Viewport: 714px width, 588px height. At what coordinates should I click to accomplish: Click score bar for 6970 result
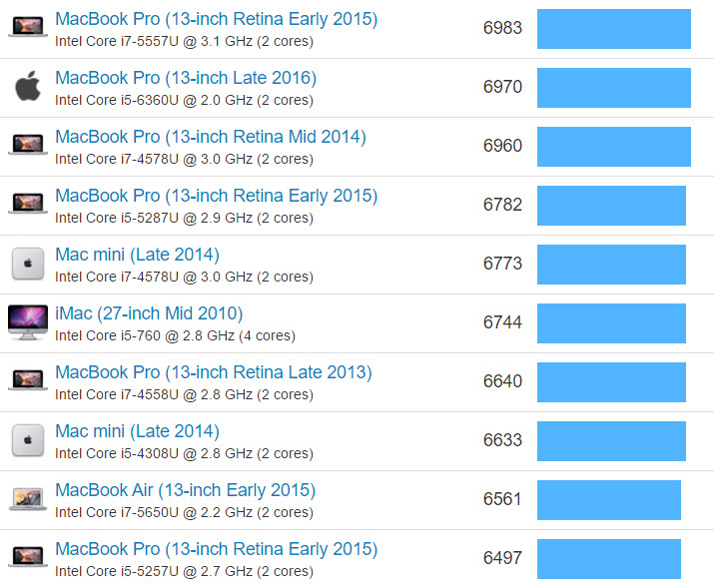pos(614,88)
